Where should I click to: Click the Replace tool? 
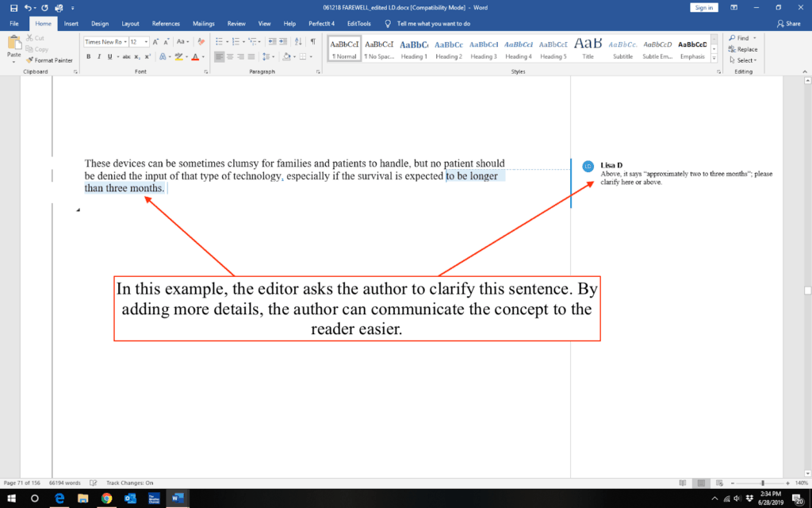[742, 49]
